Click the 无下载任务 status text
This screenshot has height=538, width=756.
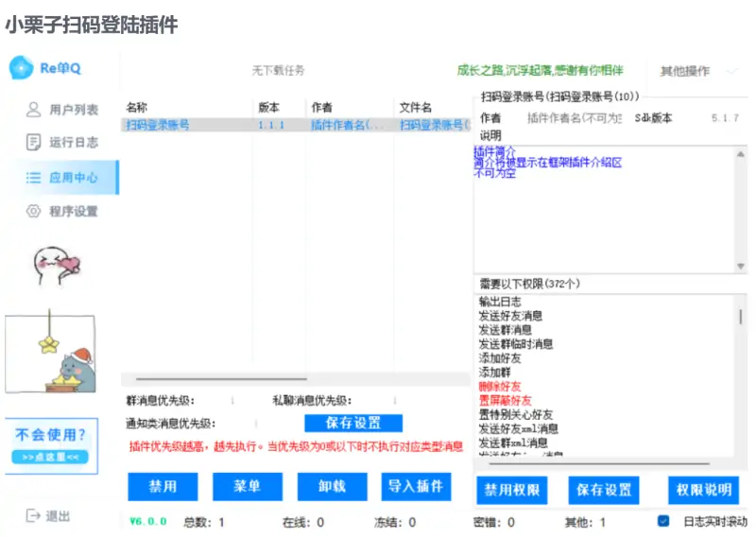(x=278, y=71)
